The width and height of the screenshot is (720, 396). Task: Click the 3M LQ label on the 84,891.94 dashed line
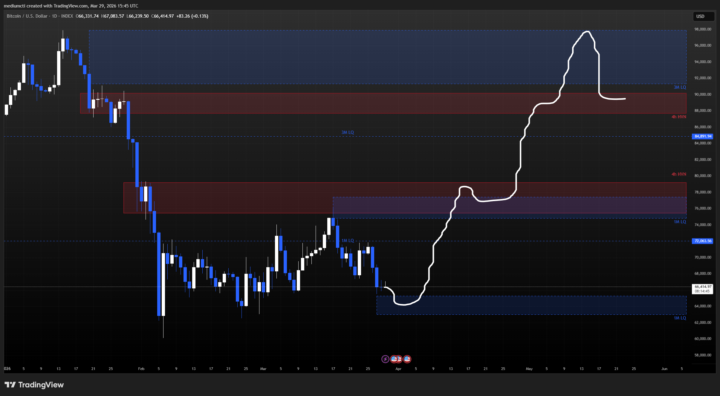(348, 132)
